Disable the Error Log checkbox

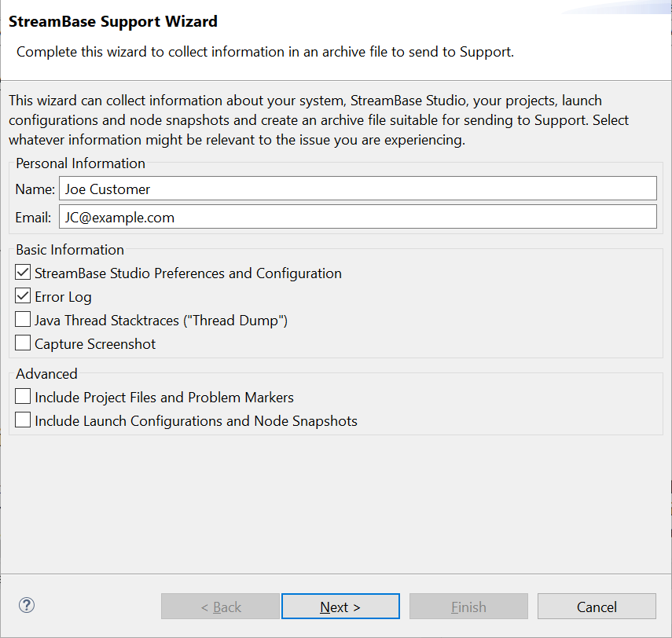tap(23, 297)
